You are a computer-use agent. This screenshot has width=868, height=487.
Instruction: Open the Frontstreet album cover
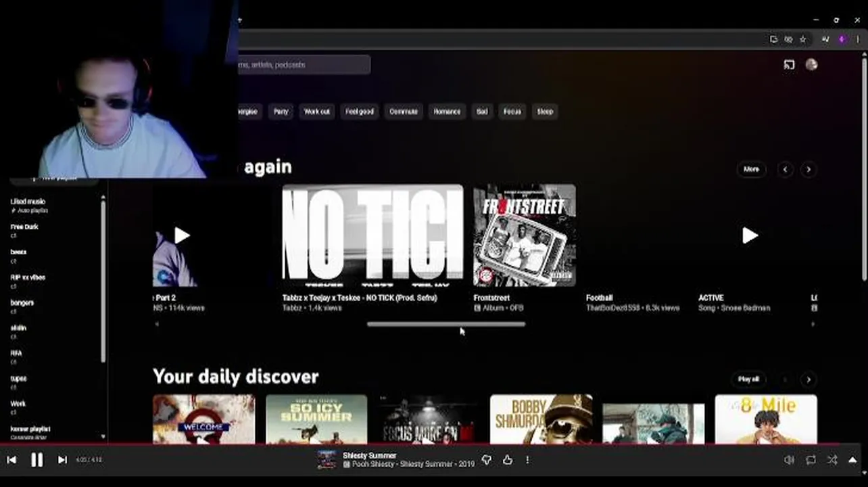525,235
